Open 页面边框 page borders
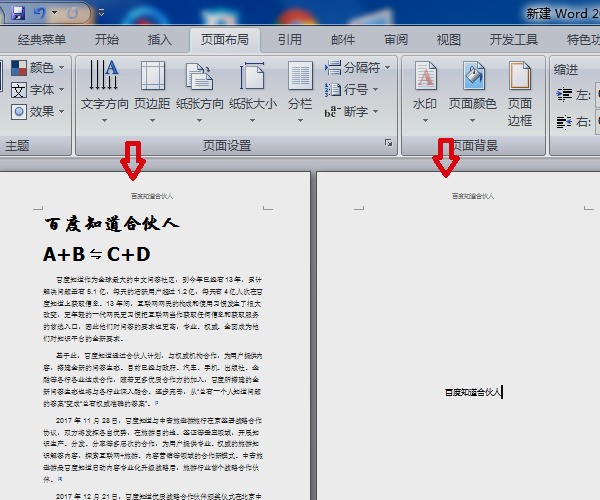Screen dimensions: 600x500 pos(520,94)
